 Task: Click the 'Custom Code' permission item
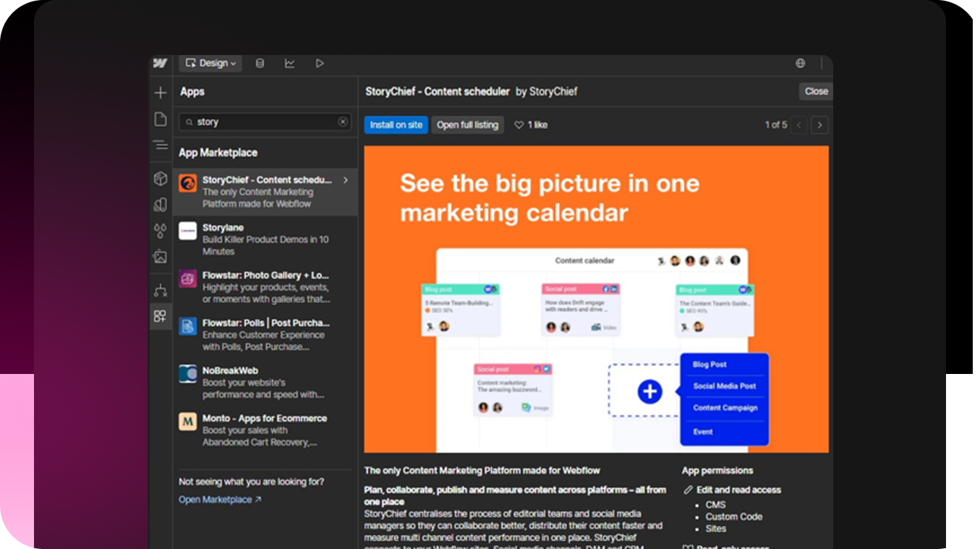[x=734, y=517]
